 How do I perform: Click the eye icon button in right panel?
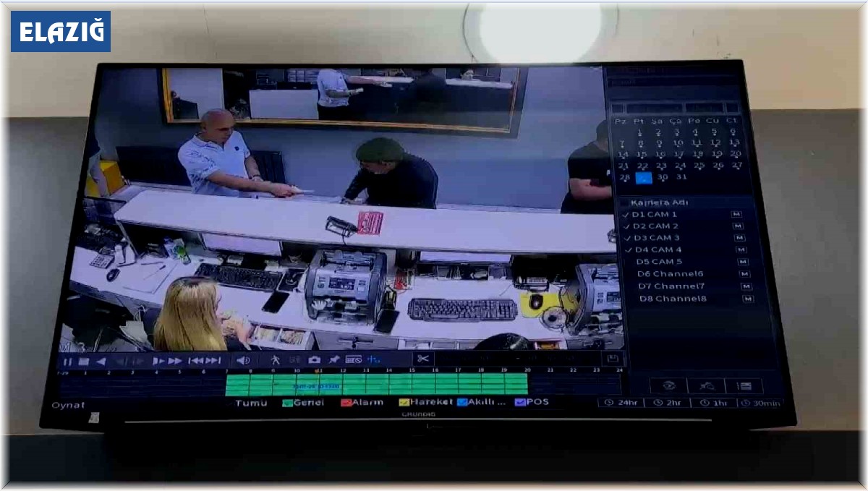coord(668,386)
